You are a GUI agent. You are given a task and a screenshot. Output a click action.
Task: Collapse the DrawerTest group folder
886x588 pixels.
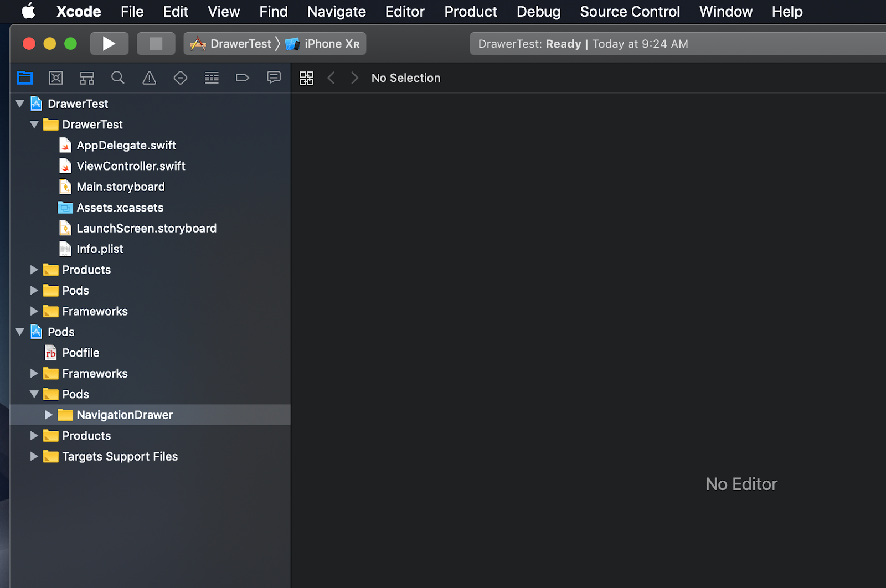pos(34,125)
